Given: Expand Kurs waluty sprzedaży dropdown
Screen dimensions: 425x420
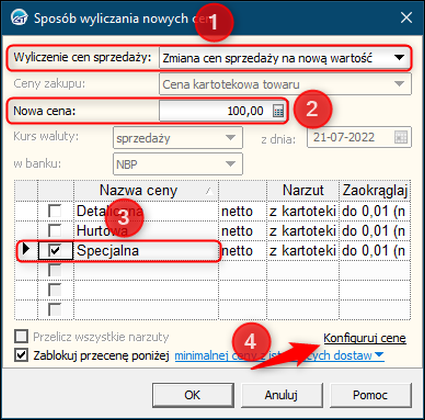Looking at the screenshot, I should pyautogui.click(x=178, y=137).
